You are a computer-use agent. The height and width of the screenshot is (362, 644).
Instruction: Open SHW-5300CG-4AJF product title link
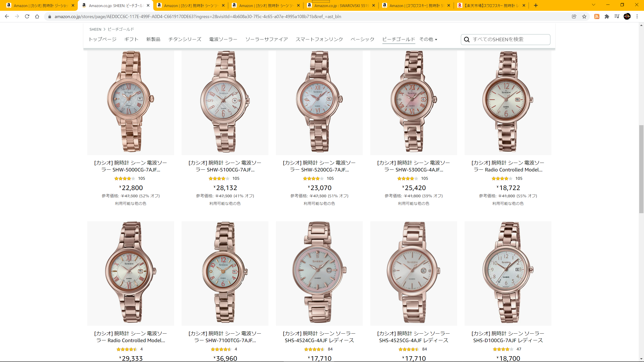[x=414, y=166]
